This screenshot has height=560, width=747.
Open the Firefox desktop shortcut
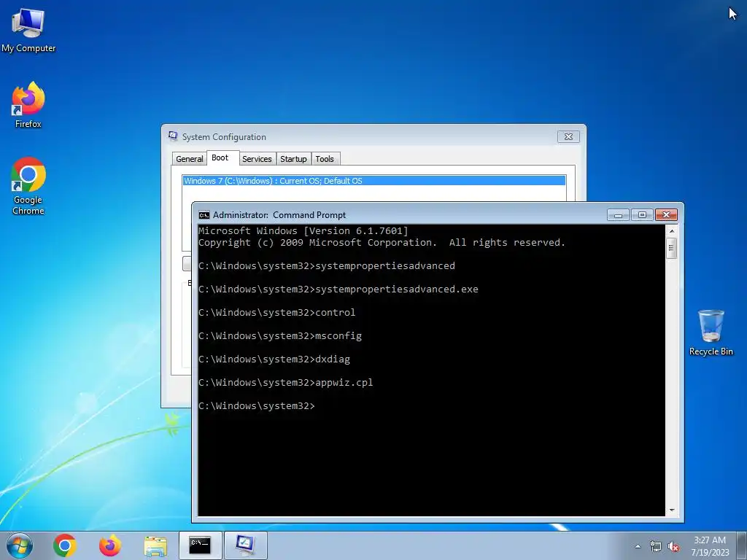tap(28, 105)
